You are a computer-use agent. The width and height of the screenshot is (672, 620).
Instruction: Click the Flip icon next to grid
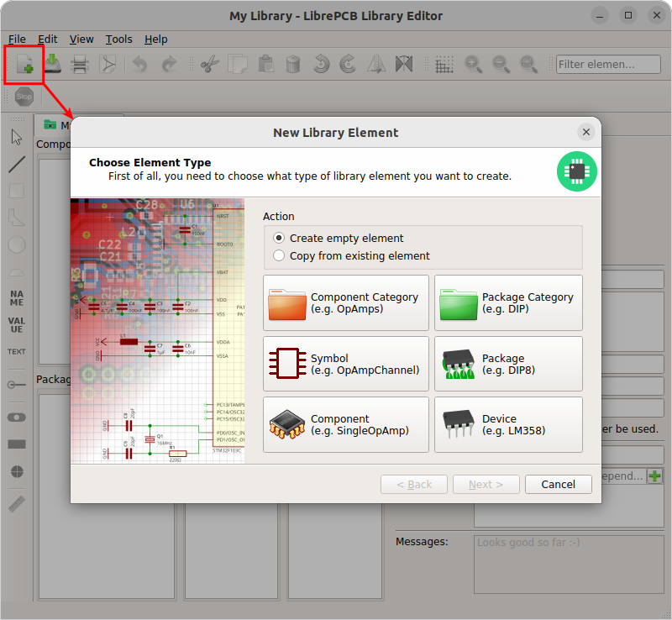404,65
